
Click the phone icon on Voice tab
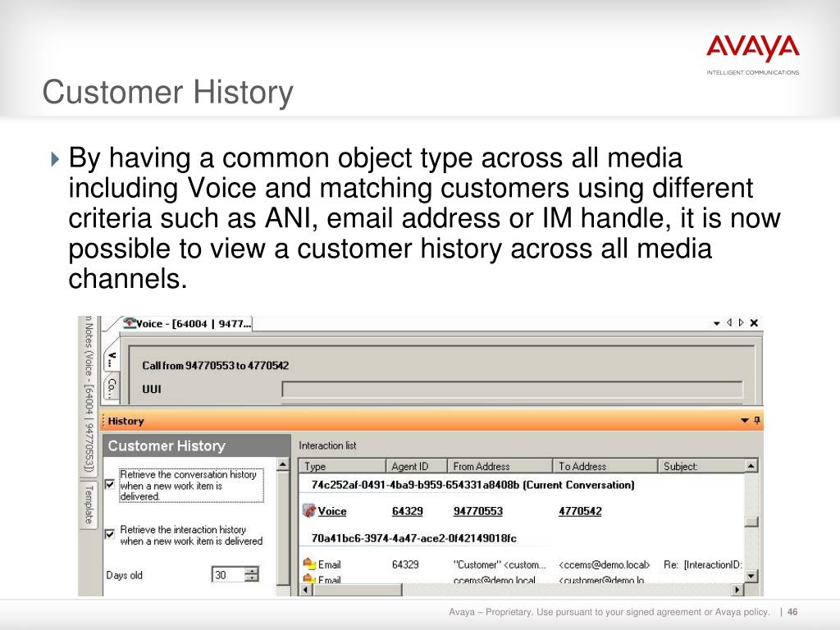pyautogui.click(x=130, y=323)
